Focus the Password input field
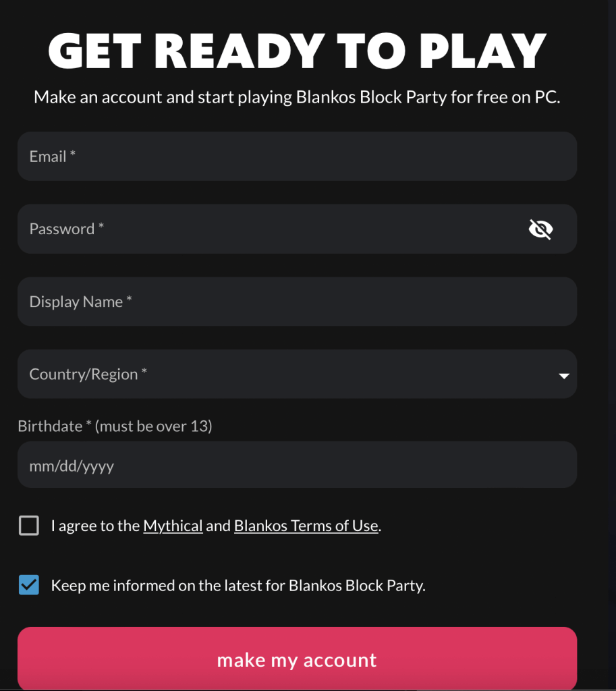This screenshot has width=616, height=691. 297,229
